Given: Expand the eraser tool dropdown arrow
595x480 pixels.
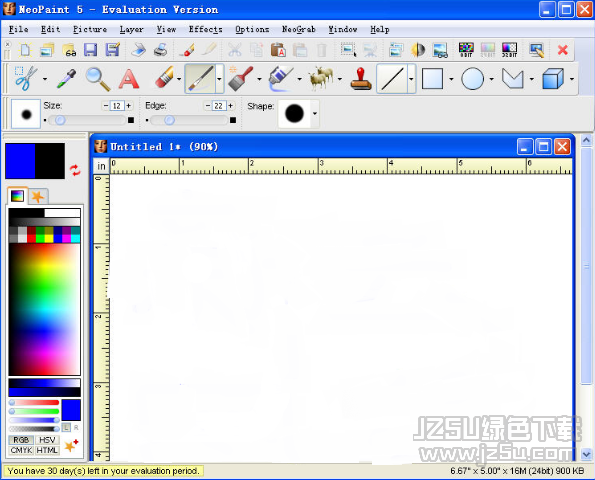Looking at the screenshot, I should point(179,79).
